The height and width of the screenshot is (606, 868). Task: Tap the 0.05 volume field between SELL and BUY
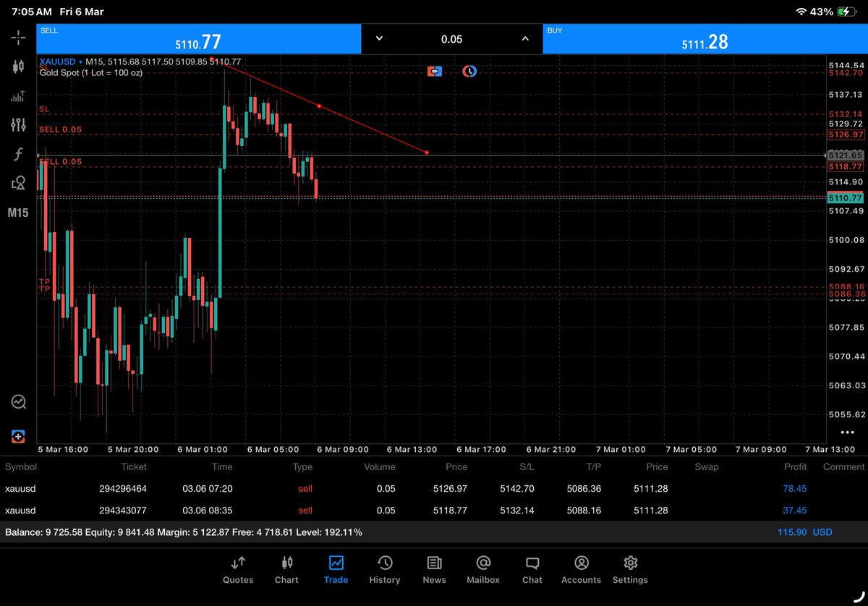click(452, 39)
